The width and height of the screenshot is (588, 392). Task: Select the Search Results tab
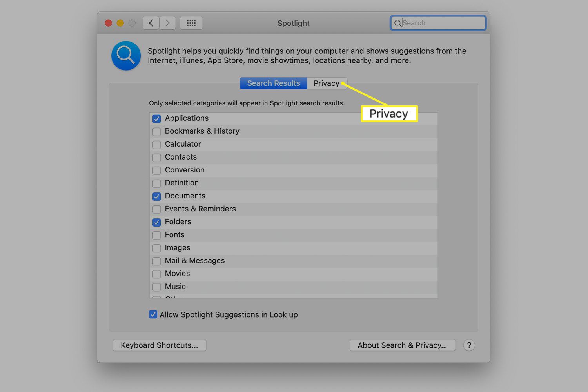273,83
